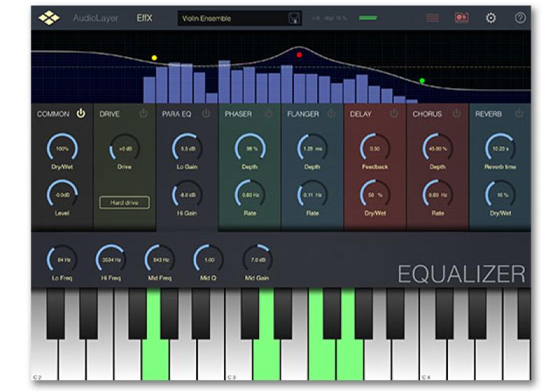Enable the CHORUS power button
This screenshot has height=392, width=560.
point(456,113)
